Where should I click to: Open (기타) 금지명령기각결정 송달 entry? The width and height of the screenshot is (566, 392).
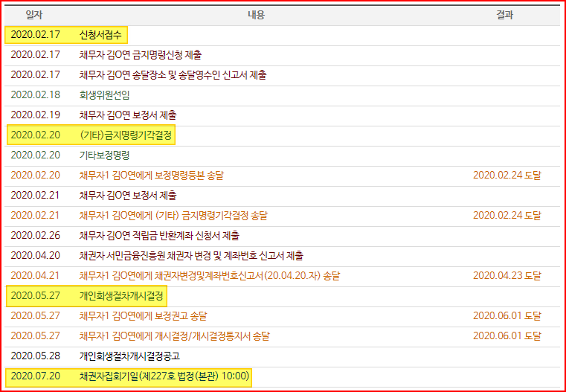pyautogui.click(x=173, y=216)
